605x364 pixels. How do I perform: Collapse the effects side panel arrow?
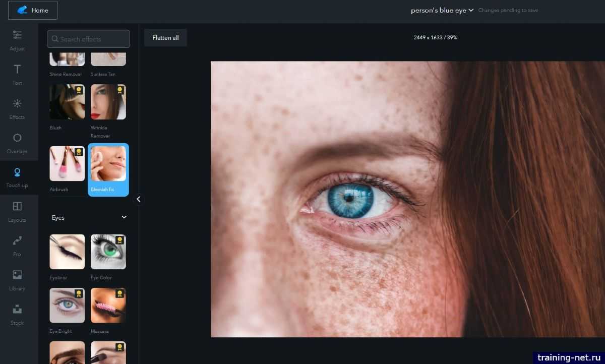point(139,199)
